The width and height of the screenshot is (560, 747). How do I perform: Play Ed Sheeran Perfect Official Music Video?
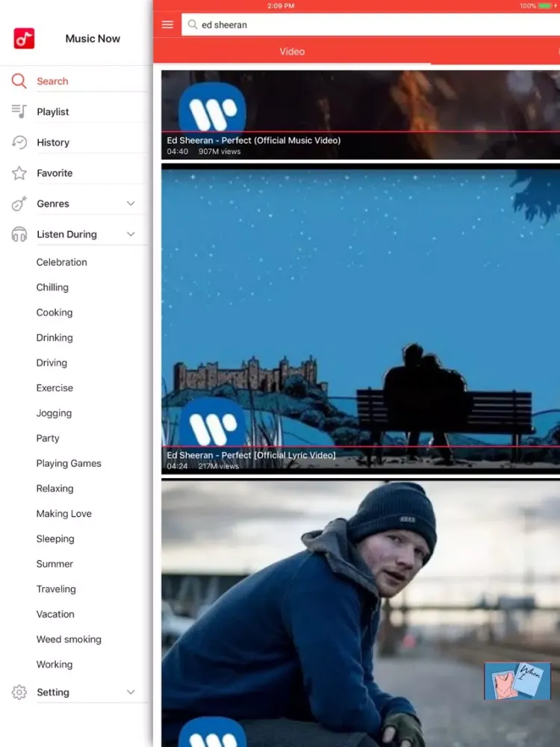(x=361, y=115)
